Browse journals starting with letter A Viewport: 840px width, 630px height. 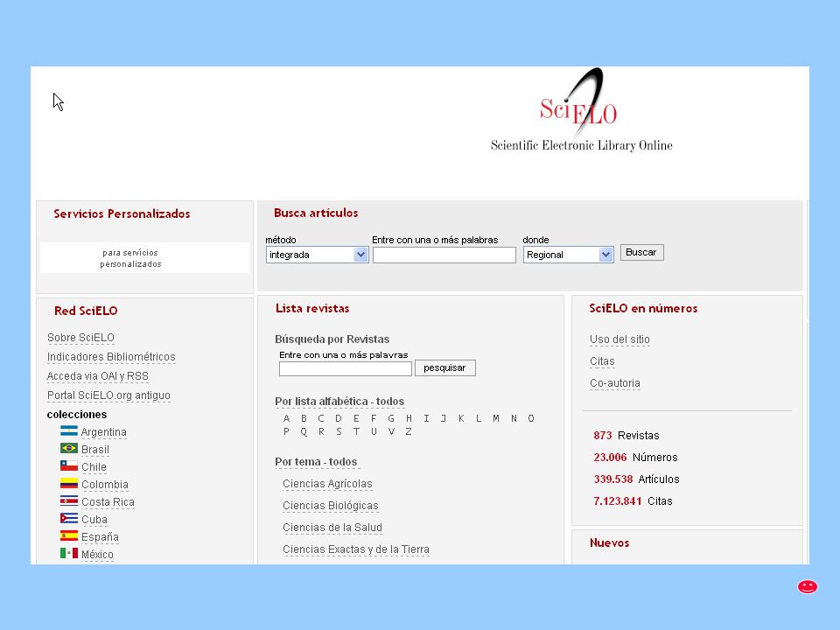[287, 418]
